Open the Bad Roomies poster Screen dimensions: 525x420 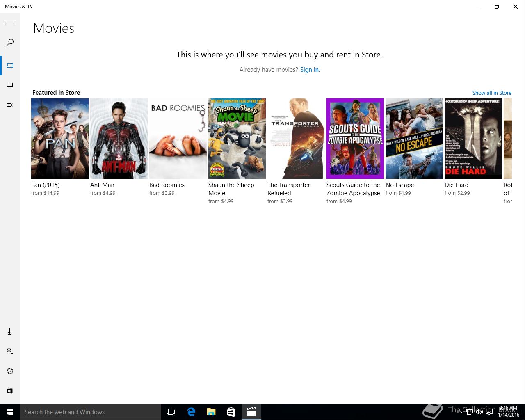178,139
